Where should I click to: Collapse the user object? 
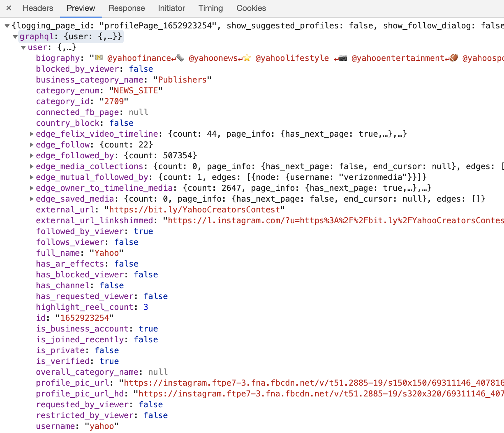tap(23, 48)
